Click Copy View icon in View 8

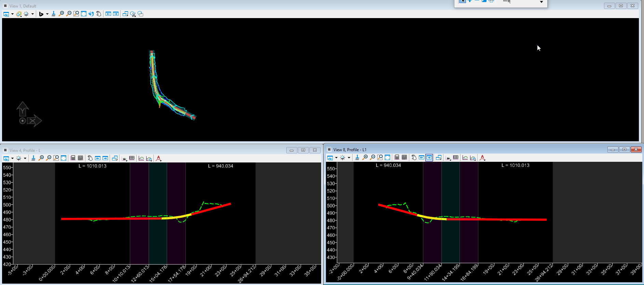[x=439, y=158]
